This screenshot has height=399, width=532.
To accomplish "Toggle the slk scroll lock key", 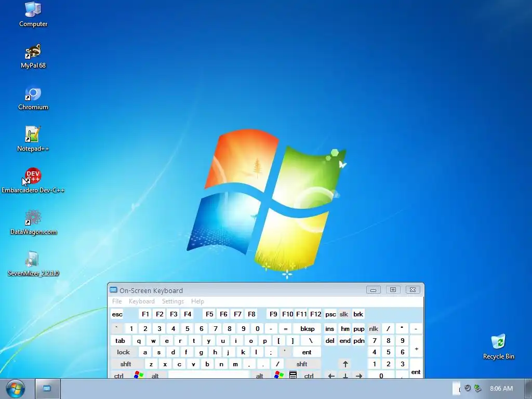I will tap(344, 314).
